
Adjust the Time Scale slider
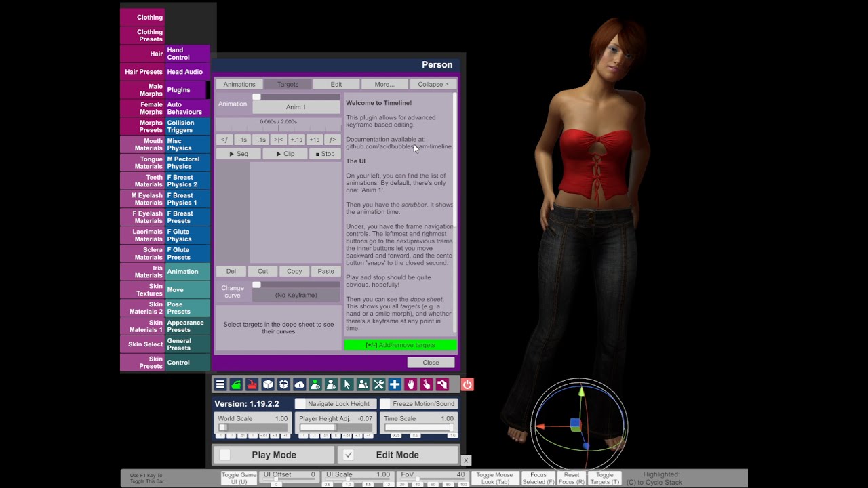click(x=418, y=428)
